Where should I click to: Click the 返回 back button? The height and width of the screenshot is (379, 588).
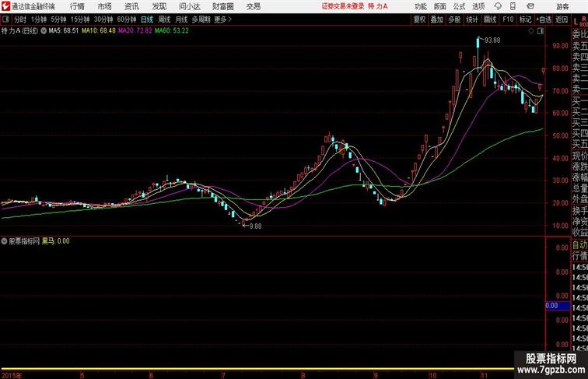(x=562, y=19)
